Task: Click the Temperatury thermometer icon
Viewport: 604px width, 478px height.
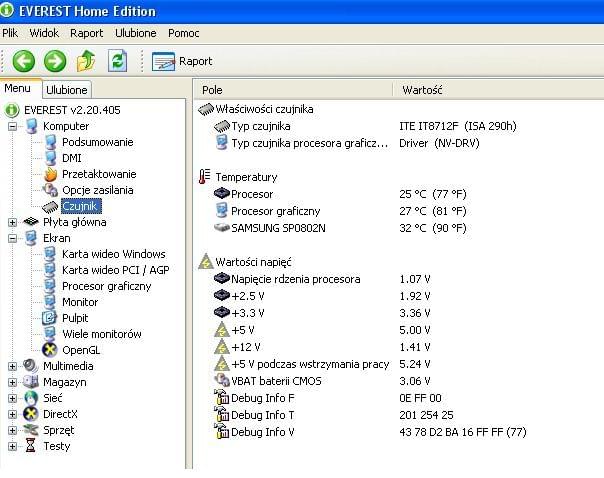Action: click(205, 177)
